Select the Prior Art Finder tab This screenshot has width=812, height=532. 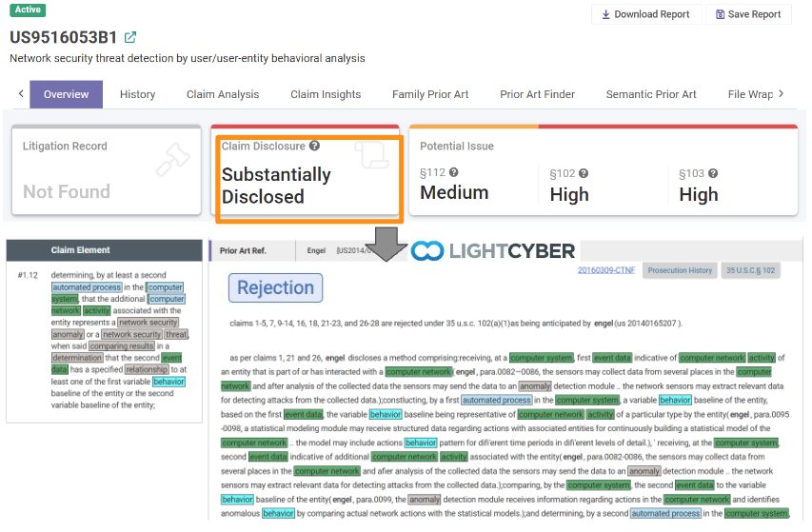tap(537, 94)
